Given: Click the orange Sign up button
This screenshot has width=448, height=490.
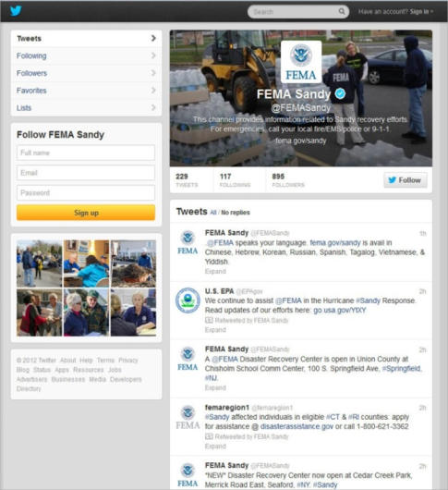Looking at the screenshot, I should (86, 213).
